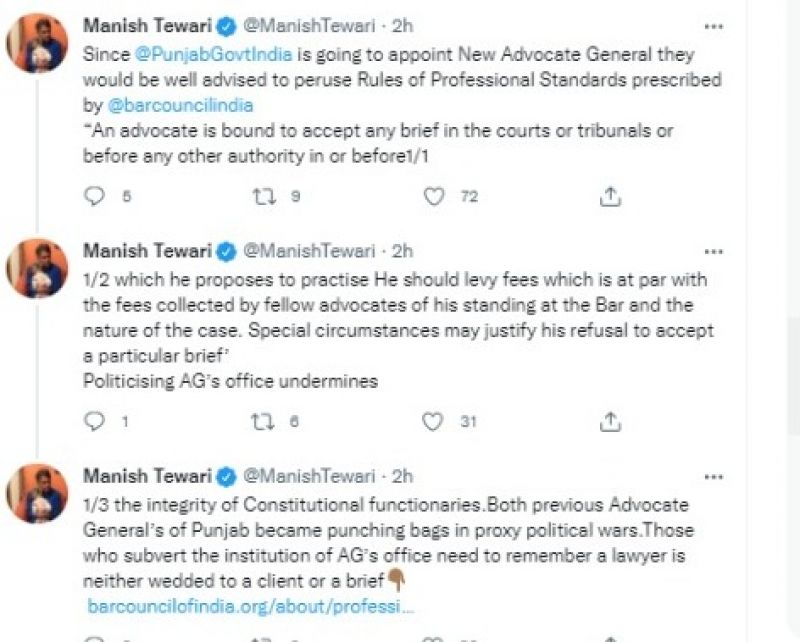Open more options menu on first tweet
The width and height of the screenshot is (800, 642).
point(714,26)
